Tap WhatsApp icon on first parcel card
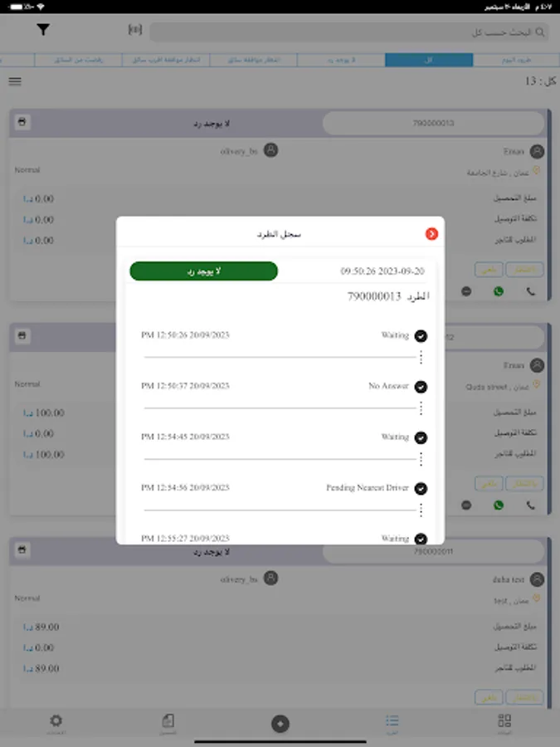560x747 pixels. (x=499, y=291)
